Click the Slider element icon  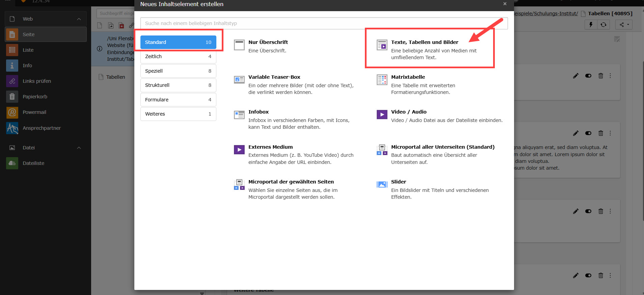(x=382, y=185)
